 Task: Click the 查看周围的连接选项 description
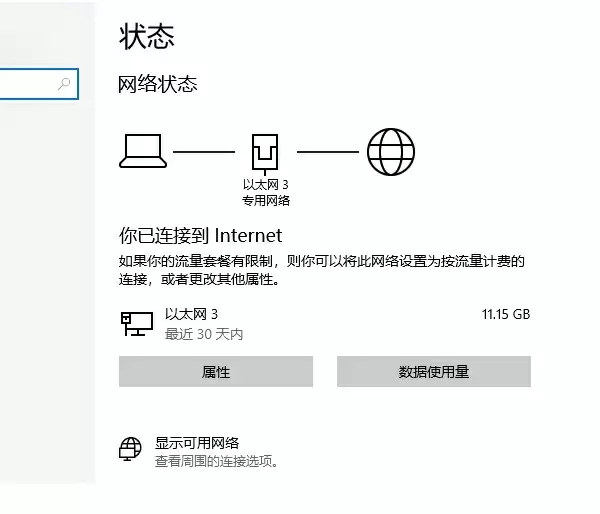(x=216, y=462)
